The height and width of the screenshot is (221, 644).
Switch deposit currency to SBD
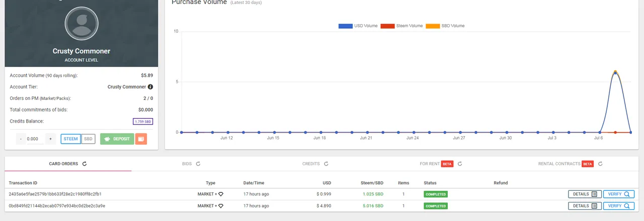(88, 139)
